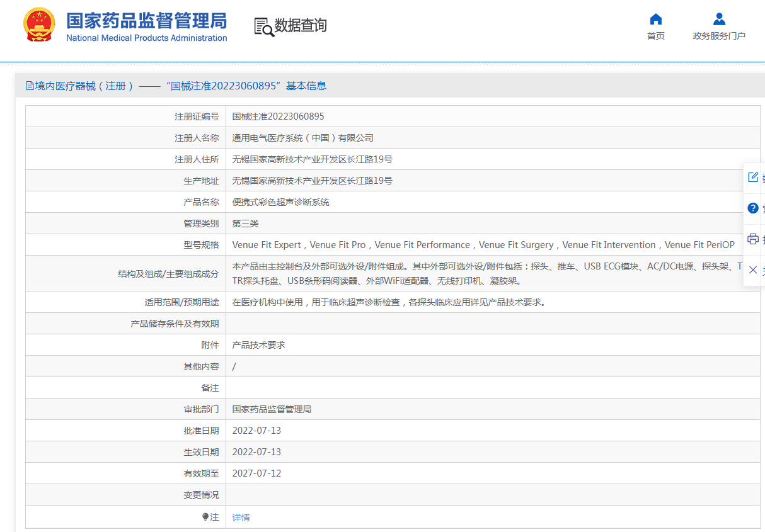Click the 产品名称 row label

[201, 202]
